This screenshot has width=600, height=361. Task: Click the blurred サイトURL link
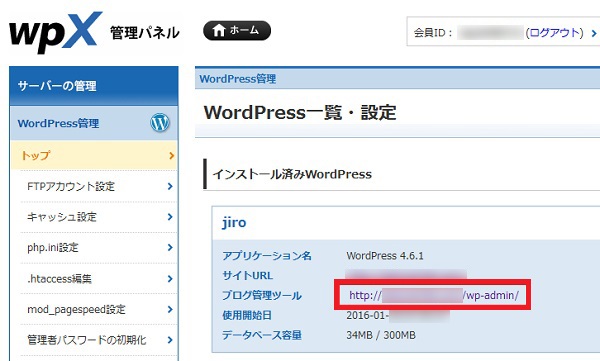406,275
